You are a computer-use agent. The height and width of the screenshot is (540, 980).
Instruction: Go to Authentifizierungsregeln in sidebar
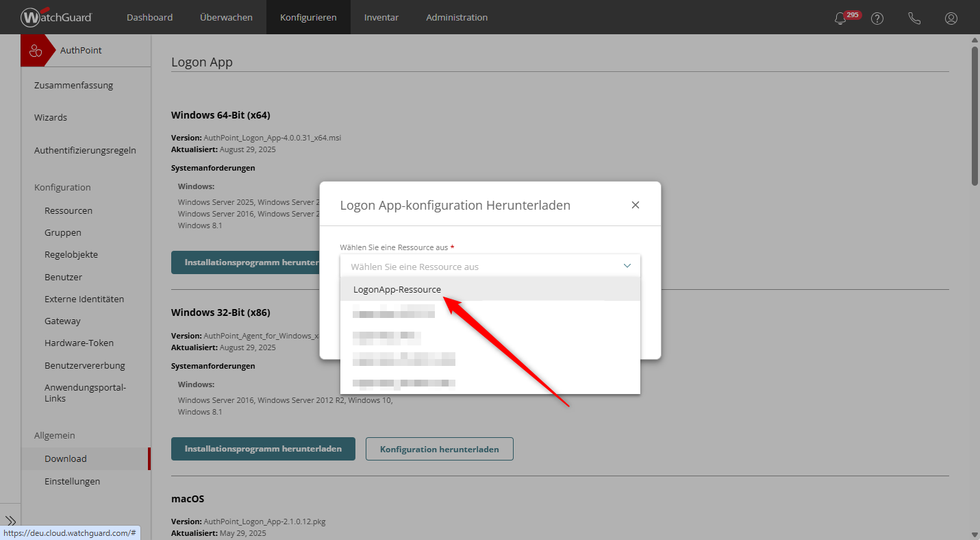pyautogui.click(x=85, y=150)
